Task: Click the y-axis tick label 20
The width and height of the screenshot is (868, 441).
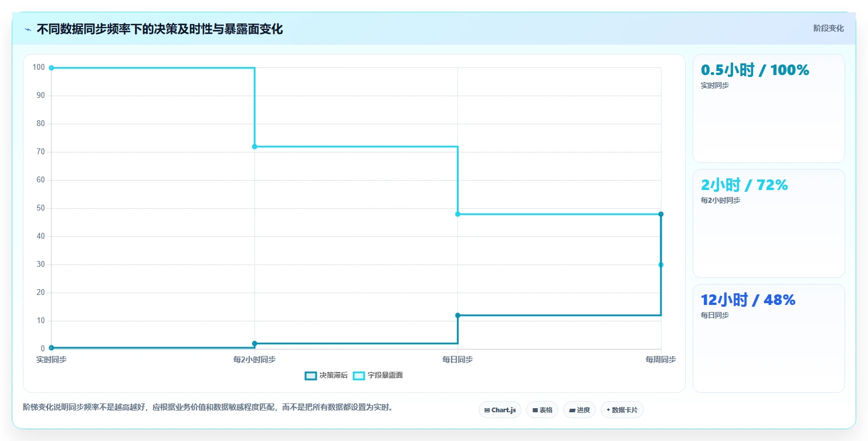Action: 40,293
